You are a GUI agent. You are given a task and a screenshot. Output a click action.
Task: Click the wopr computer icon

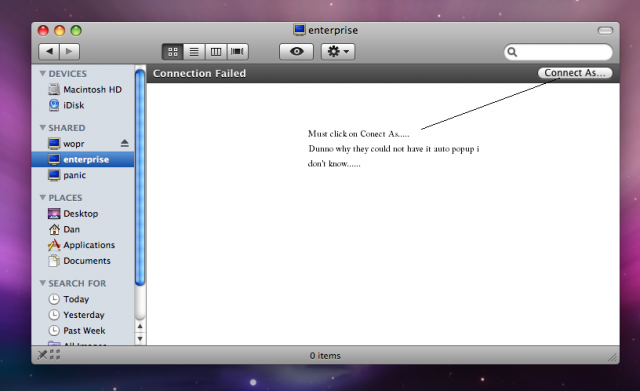click(x=54, y=144)
